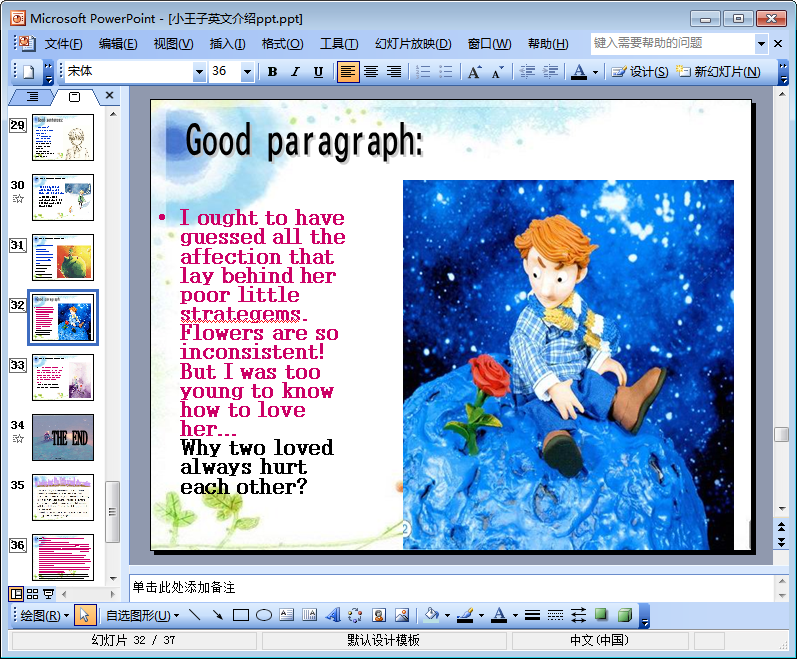Open 格式(O) menu
This screenshot has width=797, height=659.
(282, 44)
